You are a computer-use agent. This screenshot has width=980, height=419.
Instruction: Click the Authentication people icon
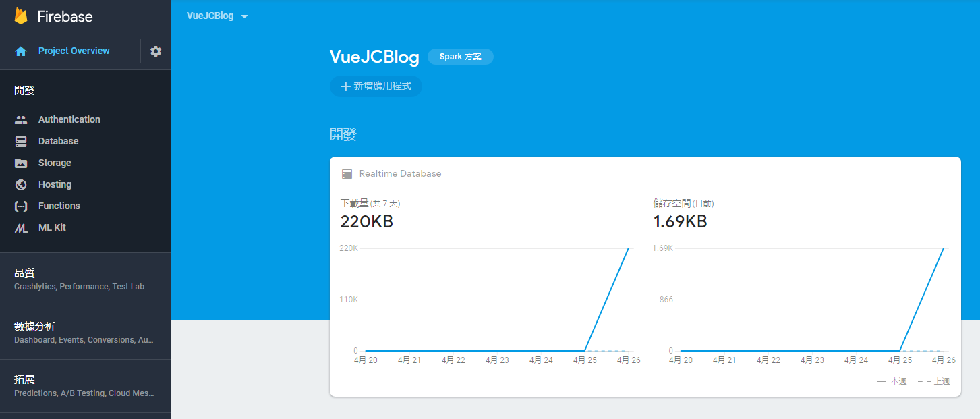pos(21,120)
